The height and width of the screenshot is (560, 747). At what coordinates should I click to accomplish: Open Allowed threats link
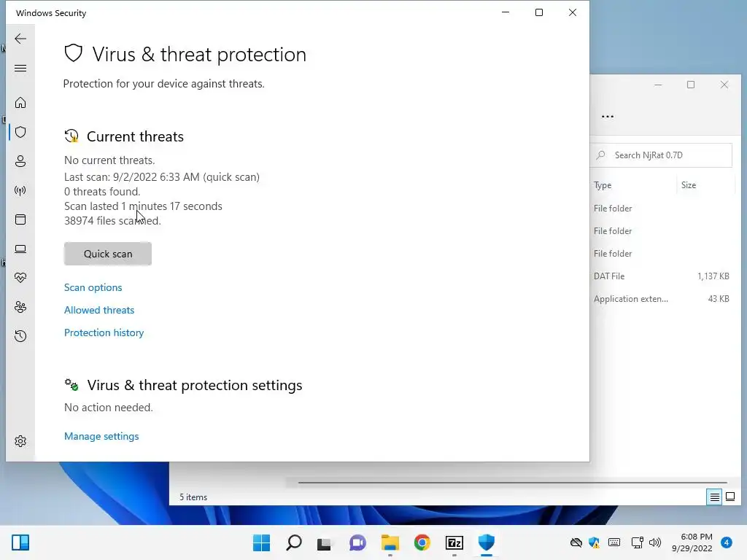(x=99, y=310)
